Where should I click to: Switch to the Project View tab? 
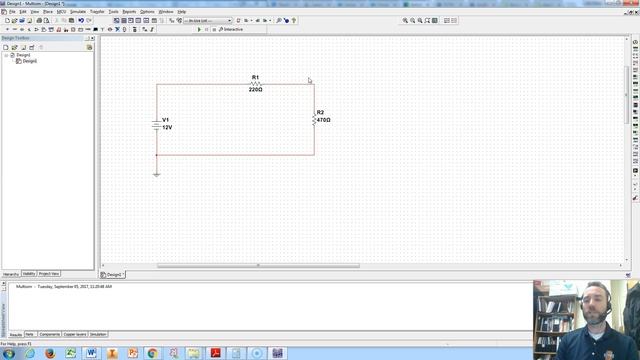pyautogui.click(x=49, y=273)
